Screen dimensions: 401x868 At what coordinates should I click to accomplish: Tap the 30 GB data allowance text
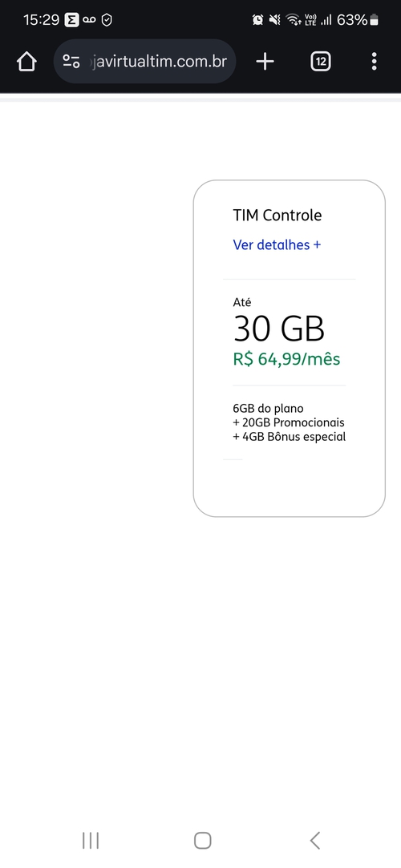[278, 329]
